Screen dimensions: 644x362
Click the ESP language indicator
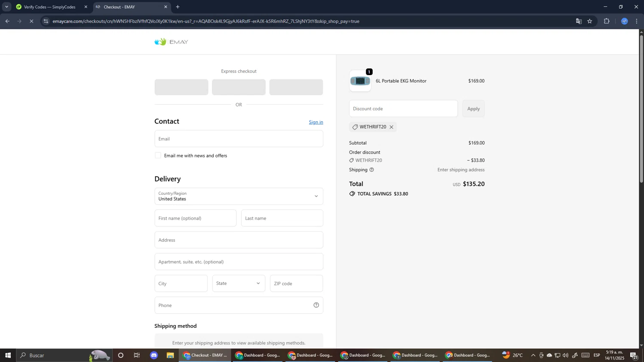coord(597,355)
